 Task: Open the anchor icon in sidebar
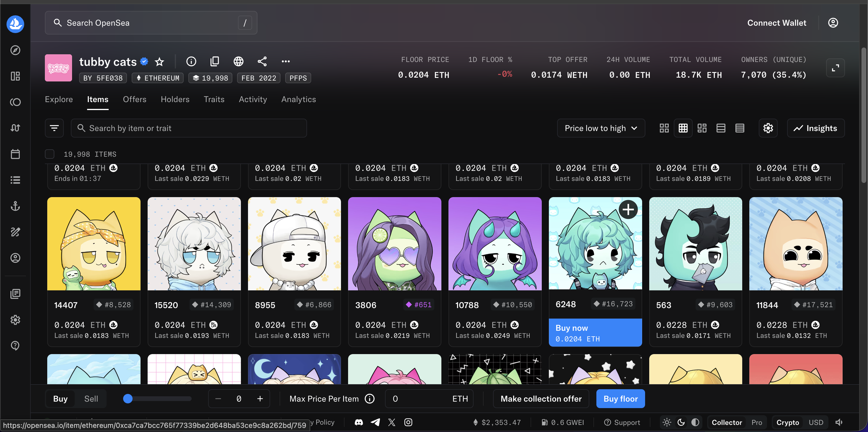point(15,206)
